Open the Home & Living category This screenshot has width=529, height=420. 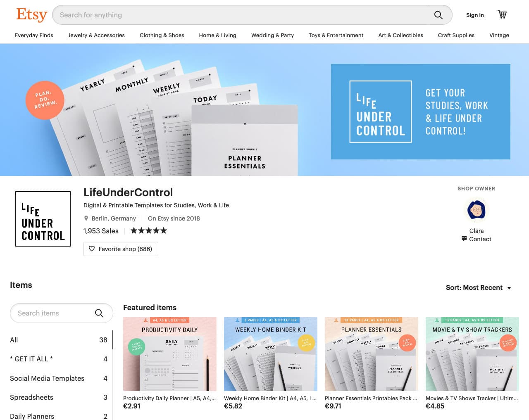(x=217, y=36)
